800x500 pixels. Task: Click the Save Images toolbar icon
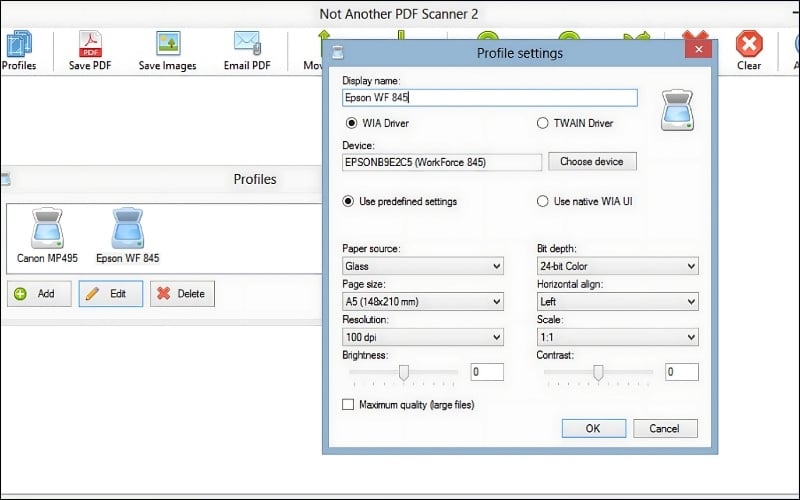[x=167, y=50]
